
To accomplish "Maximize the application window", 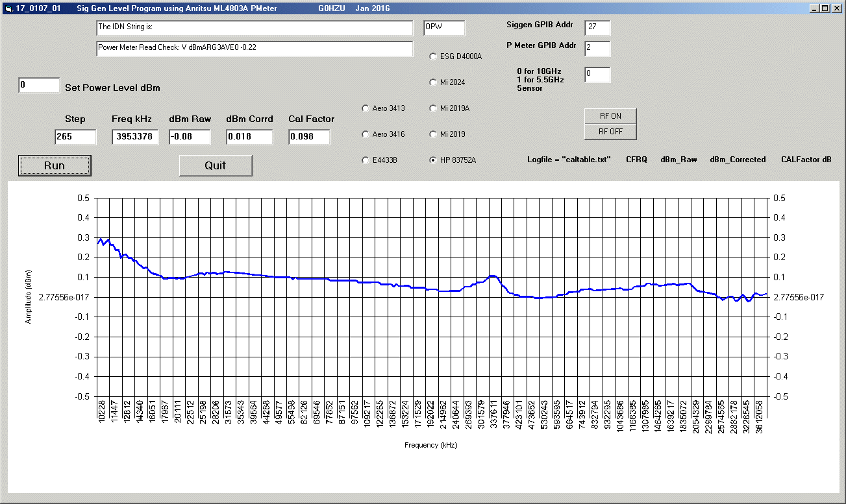I will 825,8.
